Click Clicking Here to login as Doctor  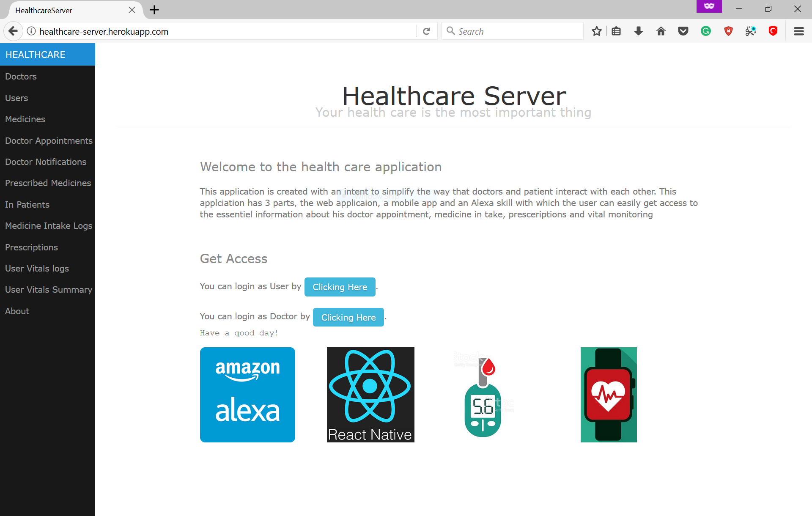pyautogui.click(x=348, y=318)
